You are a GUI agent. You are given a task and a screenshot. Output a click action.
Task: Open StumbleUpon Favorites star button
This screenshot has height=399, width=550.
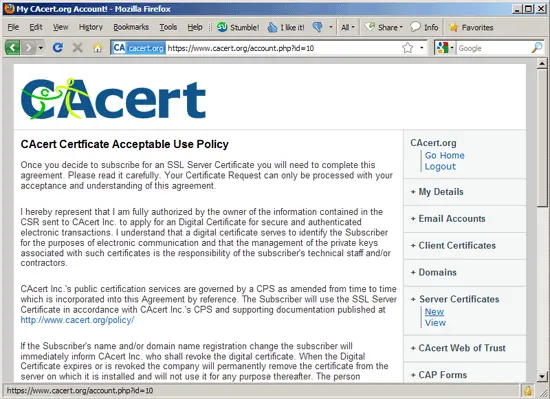point(471,27)
